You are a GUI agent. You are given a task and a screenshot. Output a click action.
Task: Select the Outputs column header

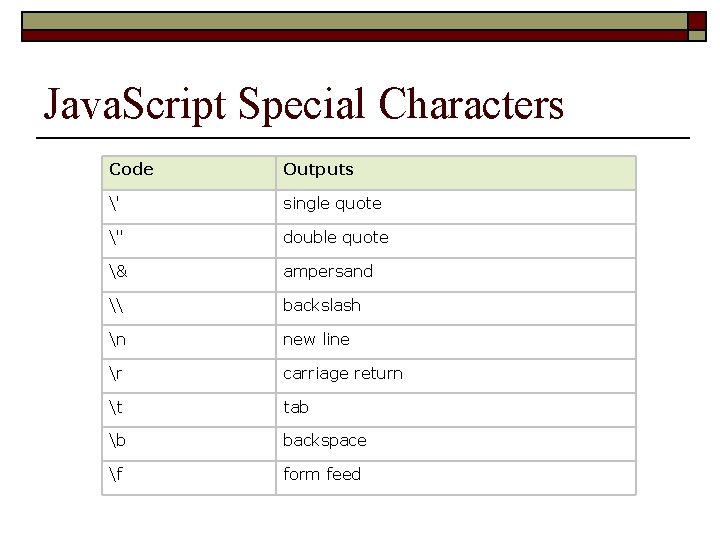tap(318, 170)
